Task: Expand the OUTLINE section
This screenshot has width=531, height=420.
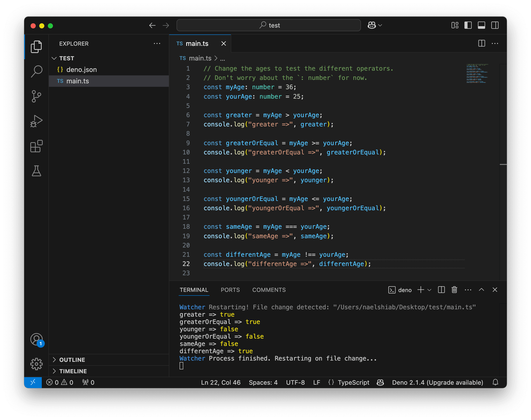Action: coord(109,360)
